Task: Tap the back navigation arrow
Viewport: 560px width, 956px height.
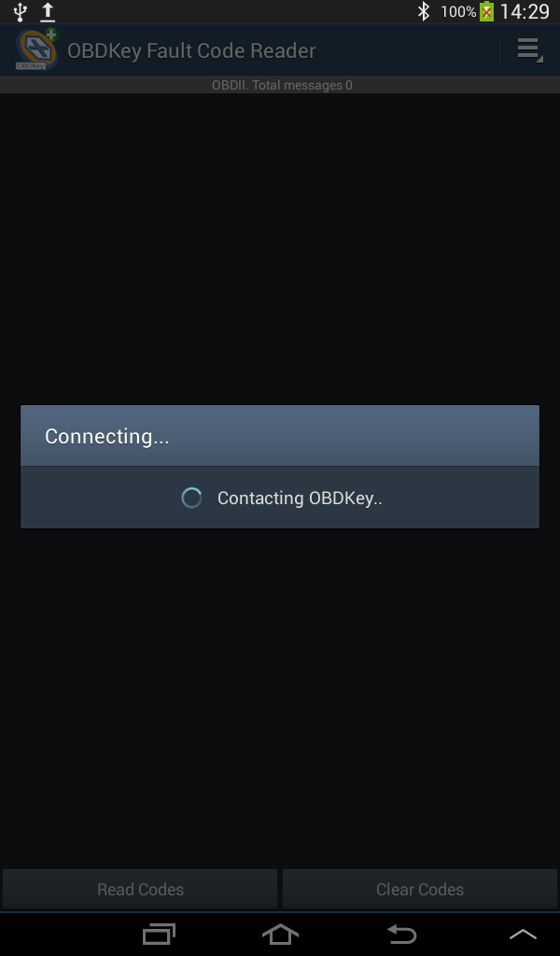Action: 402,934
